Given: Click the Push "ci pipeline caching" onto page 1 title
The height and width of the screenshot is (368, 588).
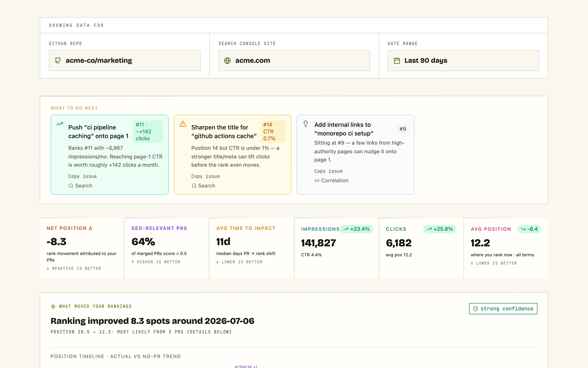Looking at the screenshot, I should (x=98, y=132).
